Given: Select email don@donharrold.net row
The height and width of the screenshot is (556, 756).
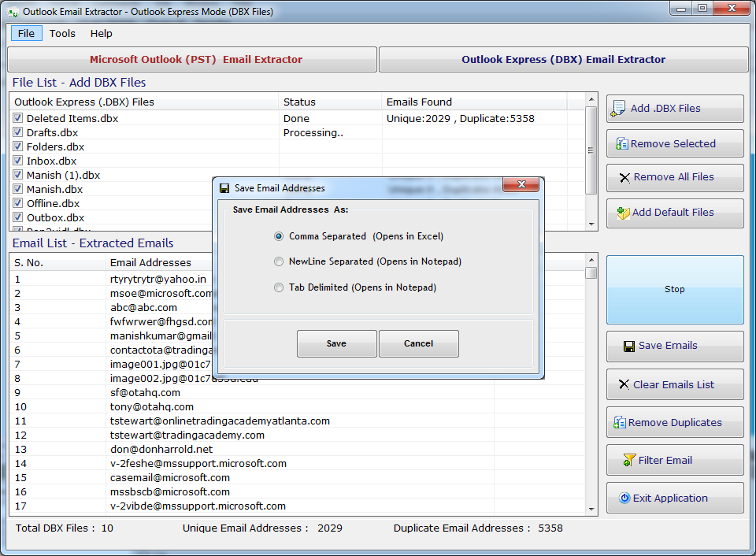Looking at the screenshot, I should [297, 449].
